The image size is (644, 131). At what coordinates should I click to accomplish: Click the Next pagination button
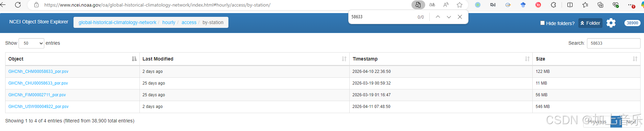coord(631,122)
